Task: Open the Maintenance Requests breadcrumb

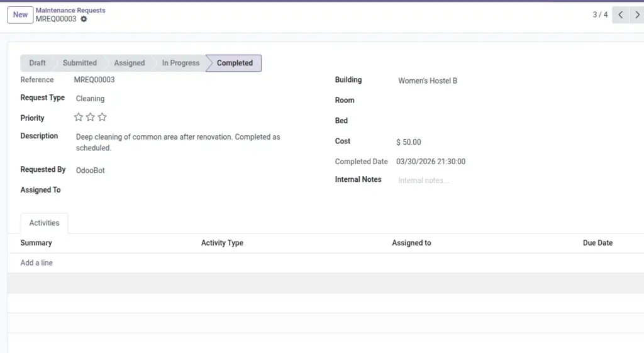Action: (x=70, y=10)
